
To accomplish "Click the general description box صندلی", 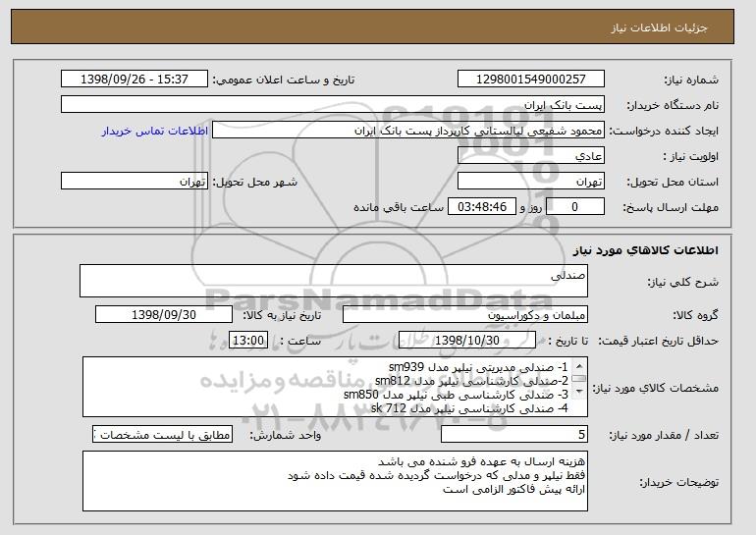I will tap(334, 281).
